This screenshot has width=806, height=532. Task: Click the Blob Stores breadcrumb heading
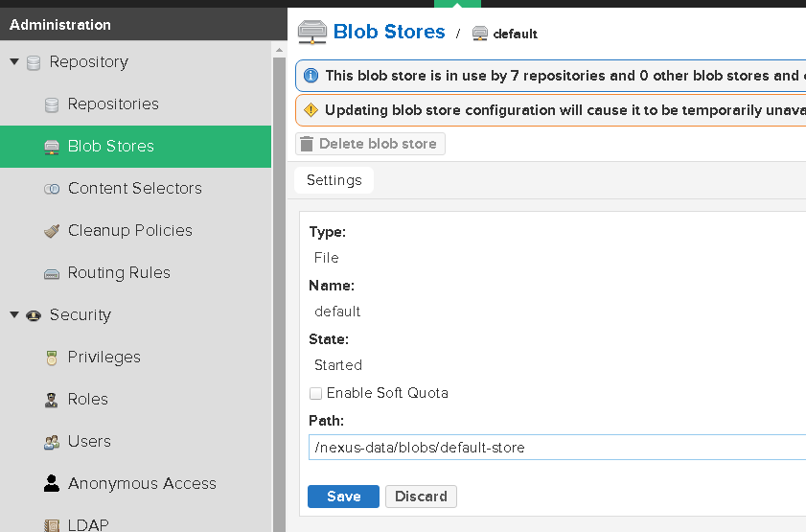pos(389,32)
